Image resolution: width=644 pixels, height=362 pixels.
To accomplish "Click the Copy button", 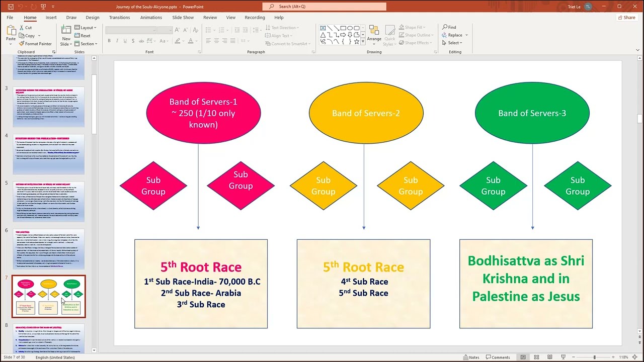I will point(27,36).
